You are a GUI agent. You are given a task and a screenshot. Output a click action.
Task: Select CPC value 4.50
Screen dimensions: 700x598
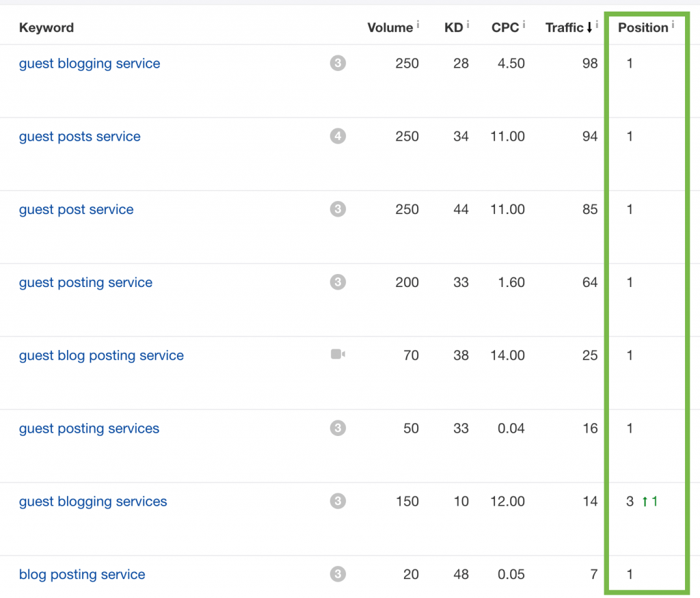click(511, 64)
